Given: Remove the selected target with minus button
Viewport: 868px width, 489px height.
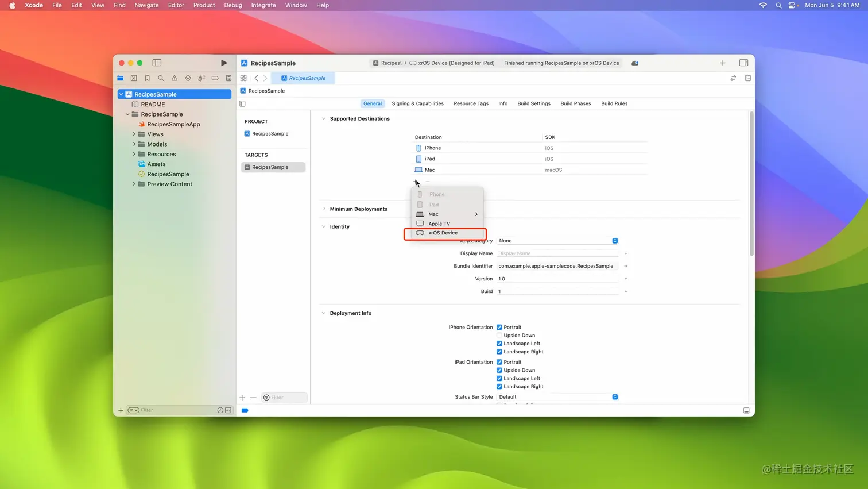Looking at the screenshot, I should point(253,398).
